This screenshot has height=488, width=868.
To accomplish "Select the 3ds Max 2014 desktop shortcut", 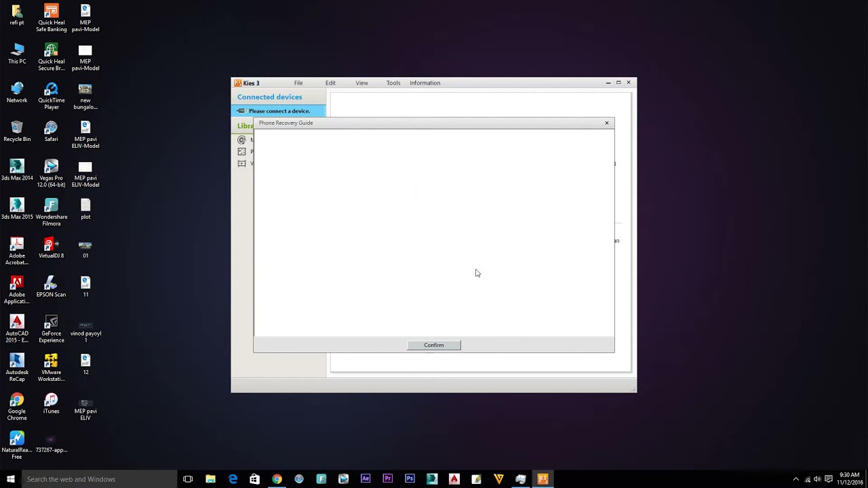I will click(17, 170).
